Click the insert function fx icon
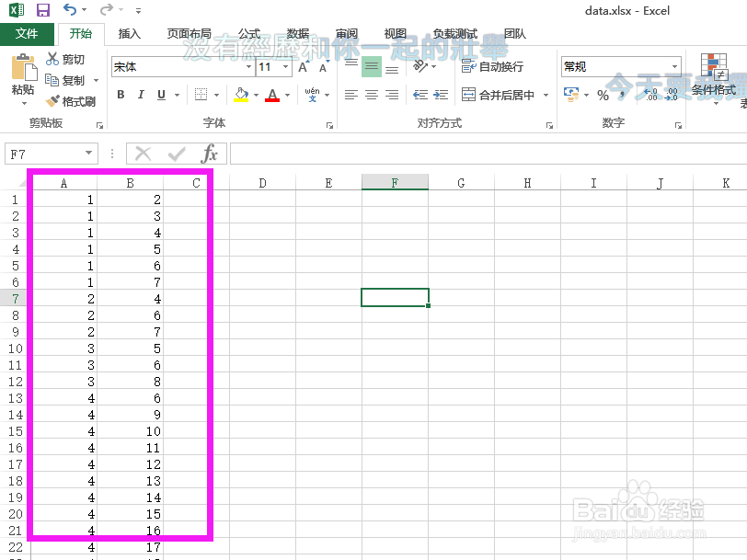Screen dimensions: 747x560 210,154
